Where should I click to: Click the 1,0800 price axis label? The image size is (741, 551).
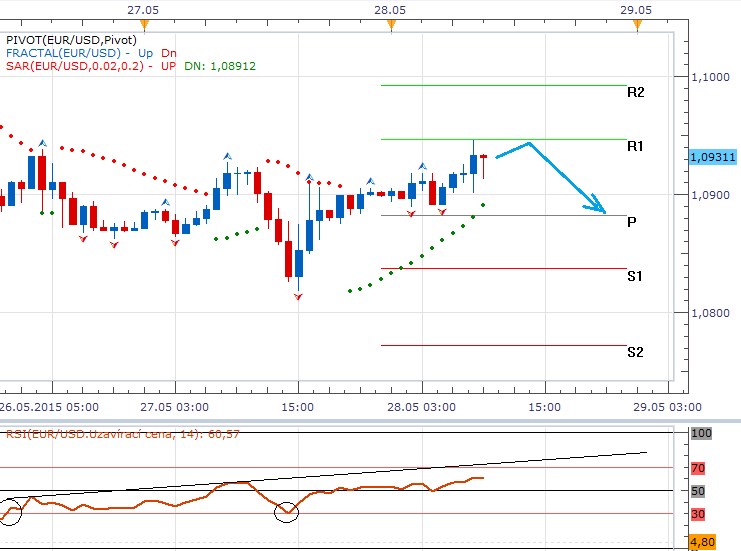click(x=710, y=313)
